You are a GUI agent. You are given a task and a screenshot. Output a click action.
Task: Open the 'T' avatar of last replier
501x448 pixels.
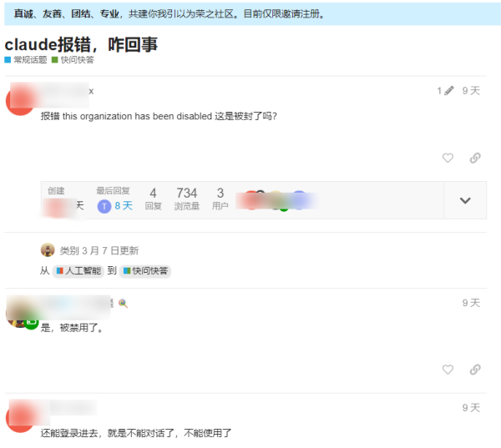click(x=104, y=206)
